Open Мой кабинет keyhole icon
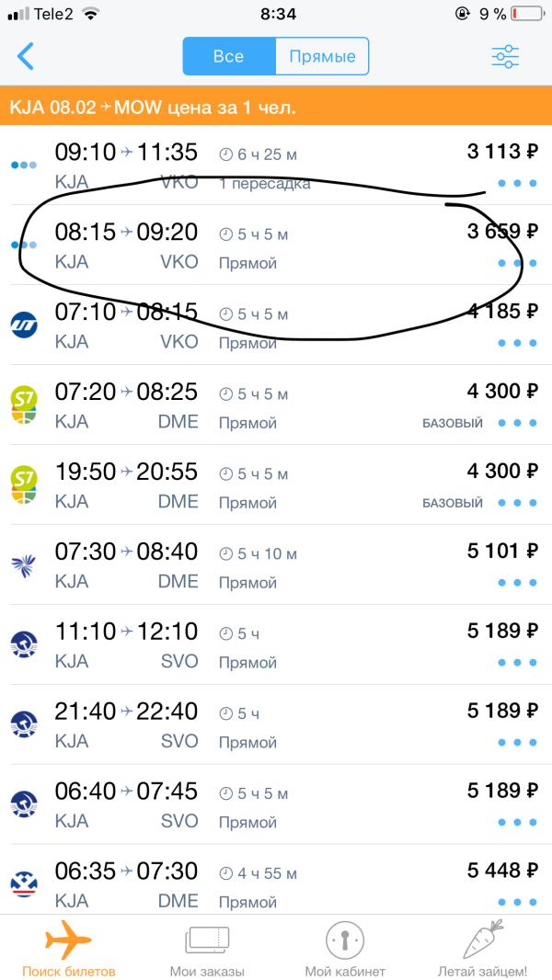The width and height of the screenshot is (552, 980). click(x=344, y=940)
